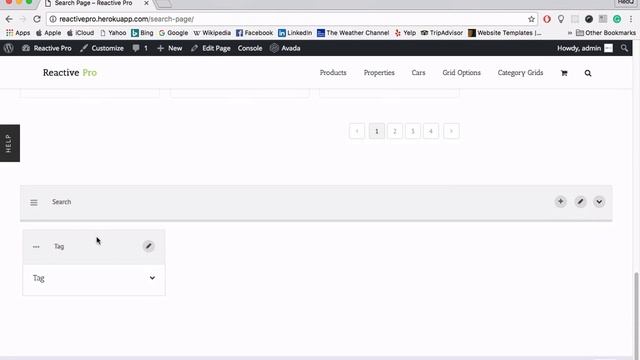Open the Other Bookmarks folder

[606, 33]
